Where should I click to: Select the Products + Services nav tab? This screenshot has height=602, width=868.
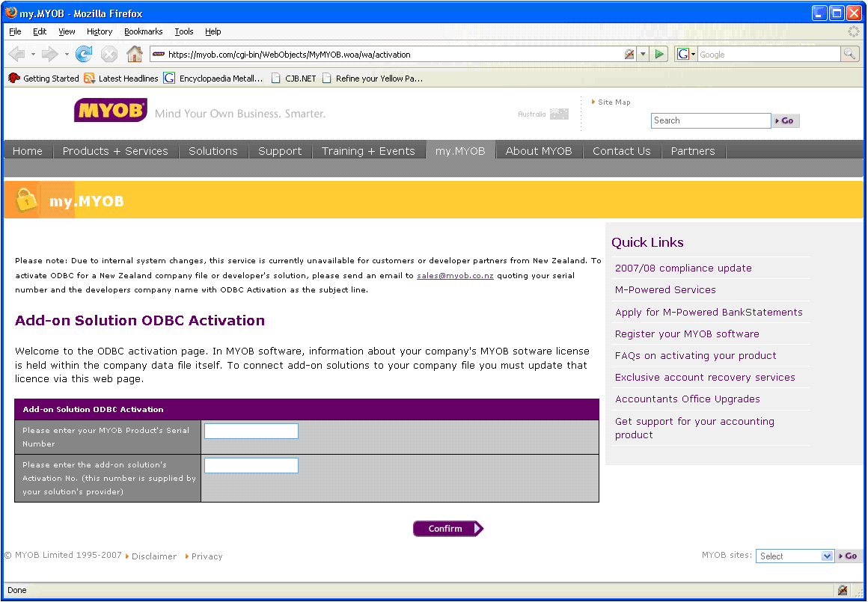115,151
